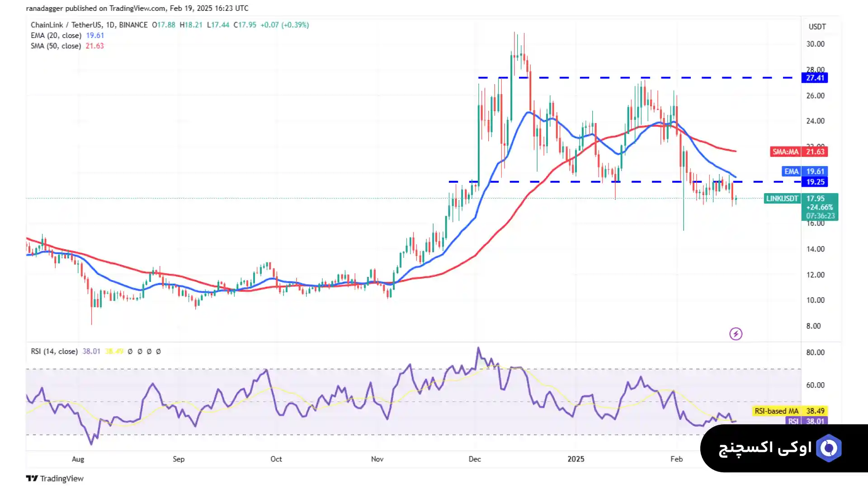Image resolution: width=868 pixels, height=489 pixels.
Task: Click the Persian exchange name banner text
Action: pyautogui.click(x=765, y=448)
